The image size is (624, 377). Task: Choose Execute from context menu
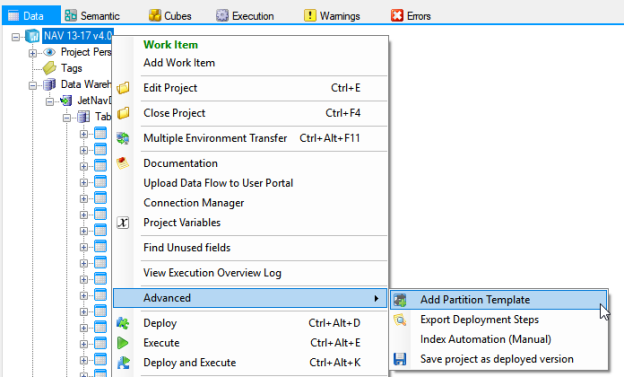pyautogui.click(x=250, y=343)
